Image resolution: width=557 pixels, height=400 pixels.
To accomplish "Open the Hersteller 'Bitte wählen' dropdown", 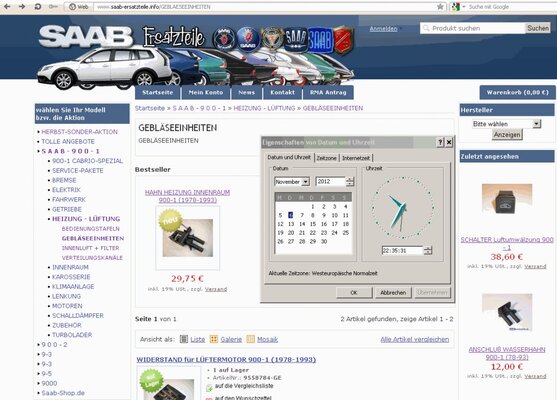I will [x=537, y=124].
